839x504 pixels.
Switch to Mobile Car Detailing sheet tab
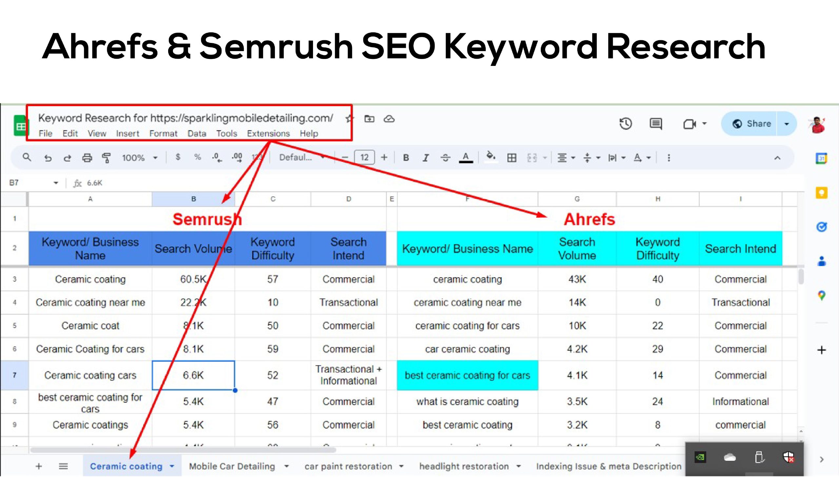[x=232, y=466]
